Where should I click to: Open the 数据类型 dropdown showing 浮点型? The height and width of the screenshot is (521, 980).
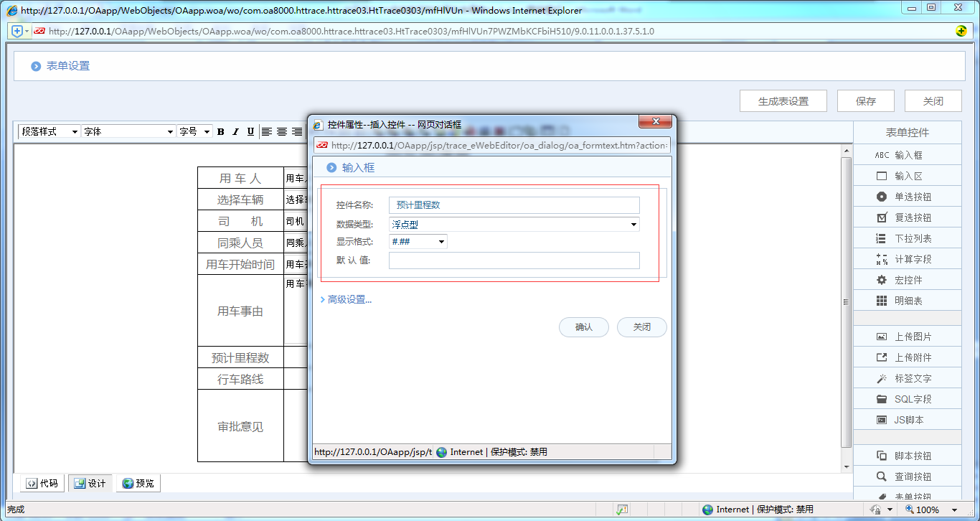coord(514,225)
